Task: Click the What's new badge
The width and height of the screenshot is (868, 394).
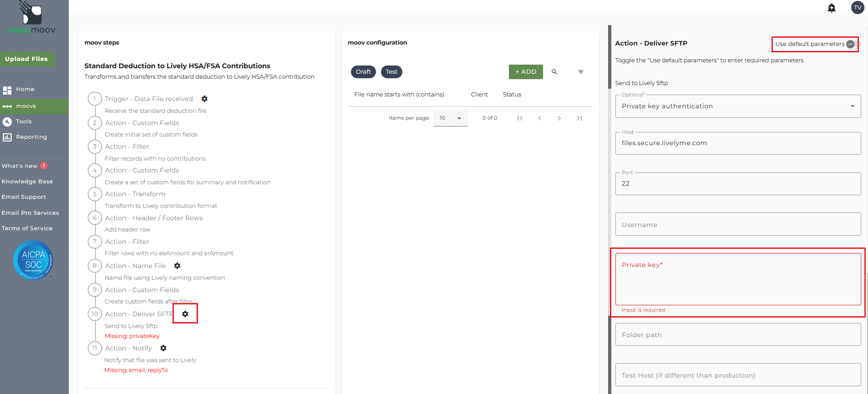Action: click(x=44, y=166)
